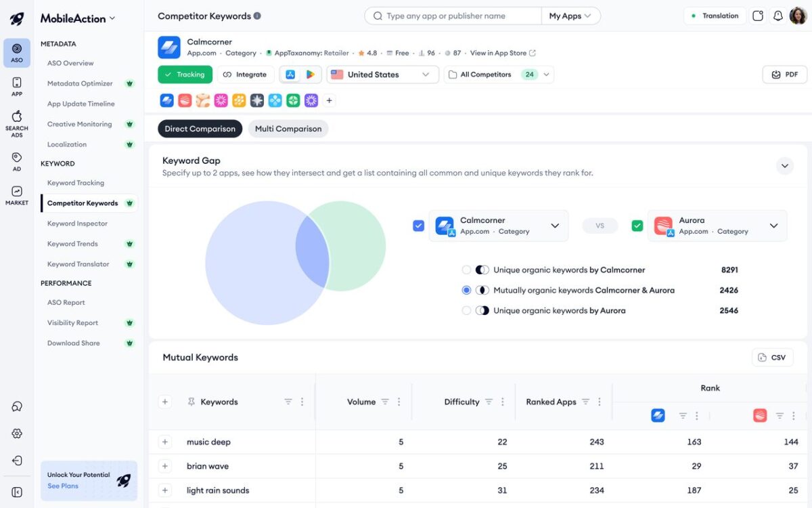The height and width of the screenshot is (508, 812).
Task: Open the My Apps dropdown
Action: pyautogui.click(x=570, y=16)
